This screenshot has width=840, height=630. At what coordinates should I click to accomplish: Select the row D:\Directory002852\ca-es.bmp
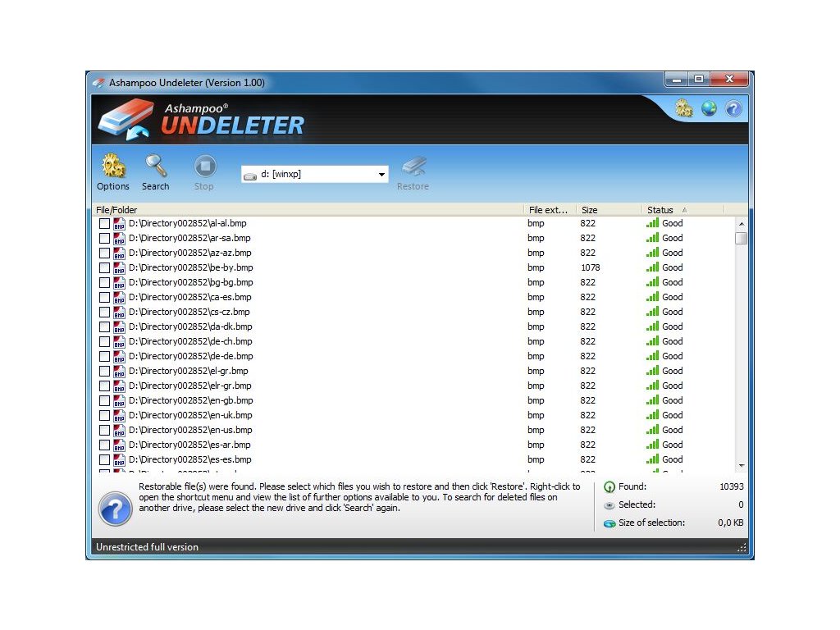(x=413, y=297)
